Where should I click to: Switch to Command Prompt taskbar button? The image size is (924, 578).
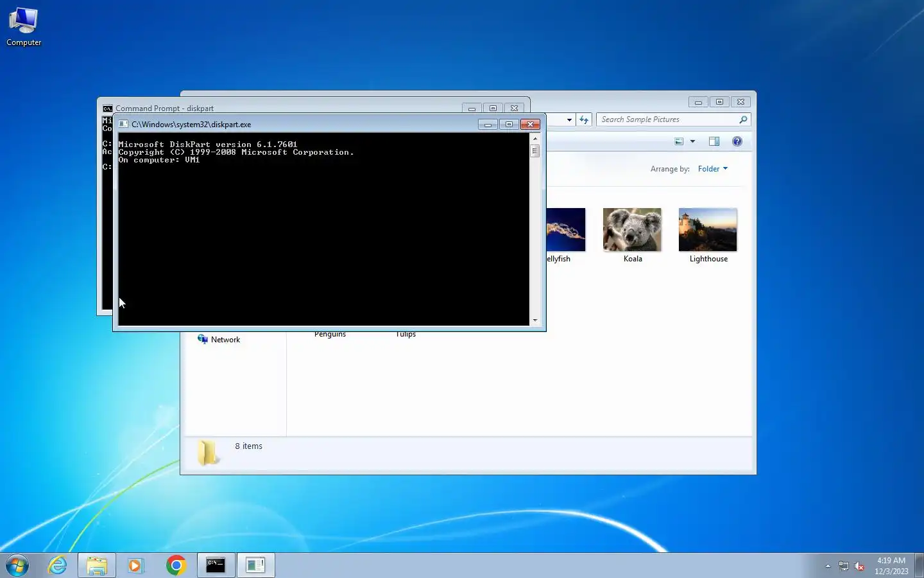click(216, 565)
